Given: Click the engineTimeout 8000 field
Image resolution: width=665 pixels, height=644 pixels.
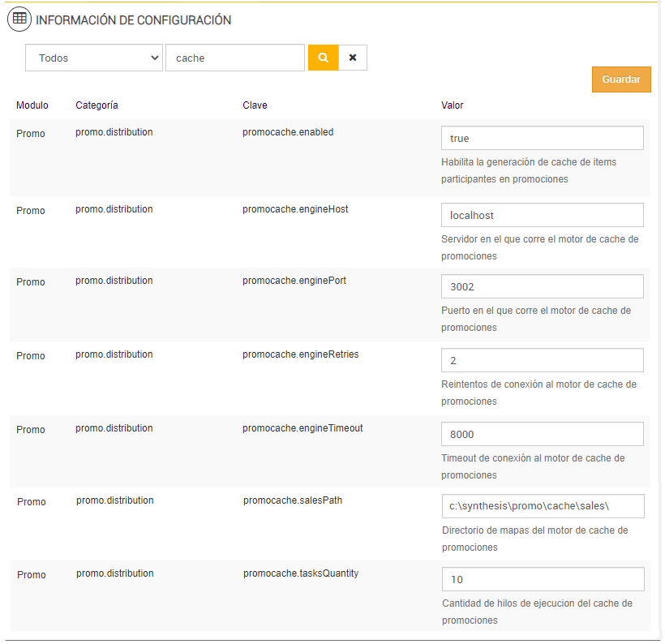Looking at the screenshot, I should (x=542, y=434).
